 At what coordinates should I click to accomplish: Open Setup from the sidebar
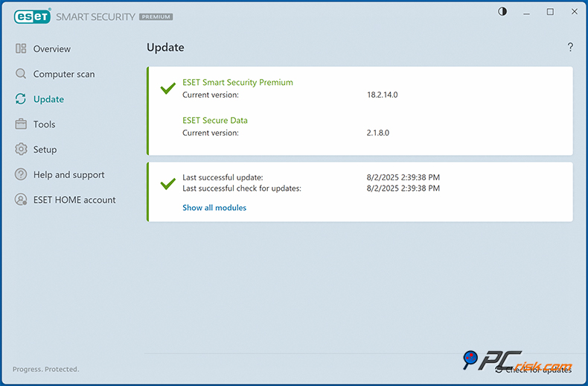(x=45, y=150)
